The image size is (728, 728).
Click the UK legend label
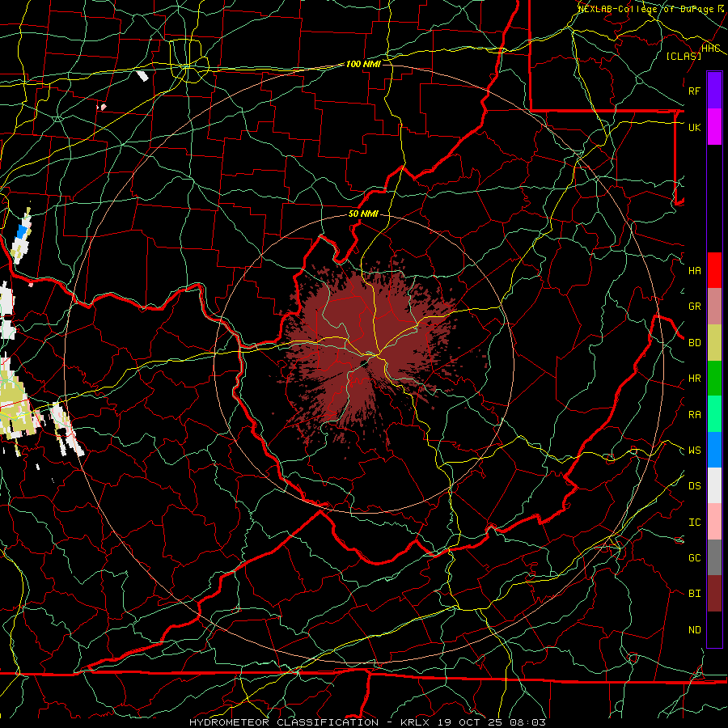(694, 127)
